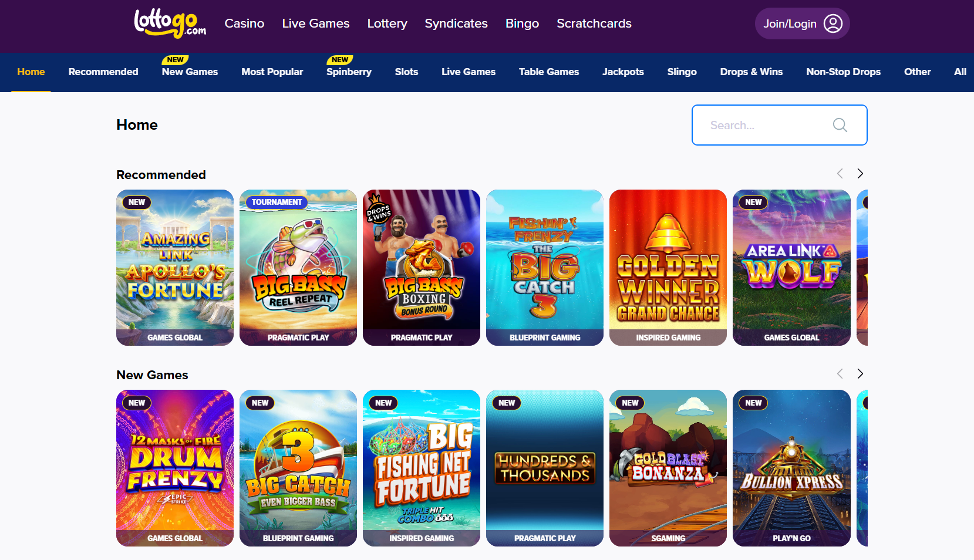Go back in Recommended carousel with left arrow
974x560 pixels.
point(840,174)
